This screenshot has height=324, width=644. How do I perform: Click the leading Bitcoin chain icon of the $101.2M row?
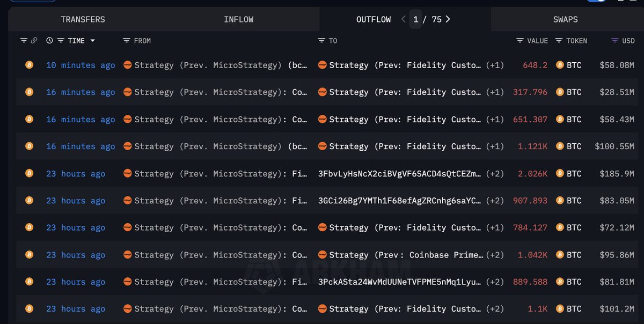[30, 308]
